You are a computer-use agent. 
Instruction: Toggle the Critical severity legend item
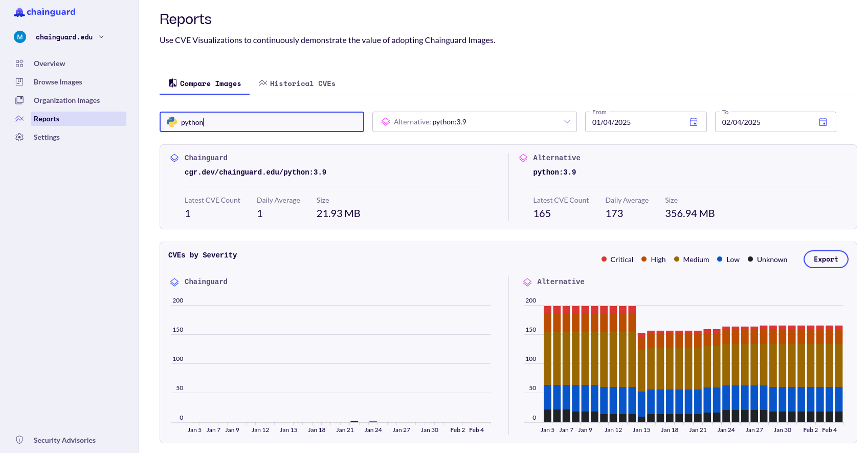(x=617, y=260)
